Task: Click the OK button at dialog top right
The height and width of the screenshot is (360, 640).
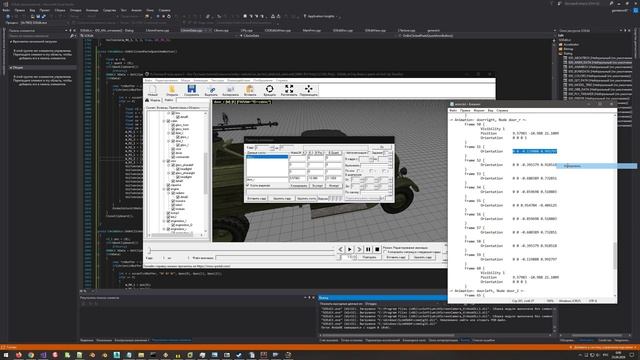Action: pyautogui.click(x=382, y=147)
